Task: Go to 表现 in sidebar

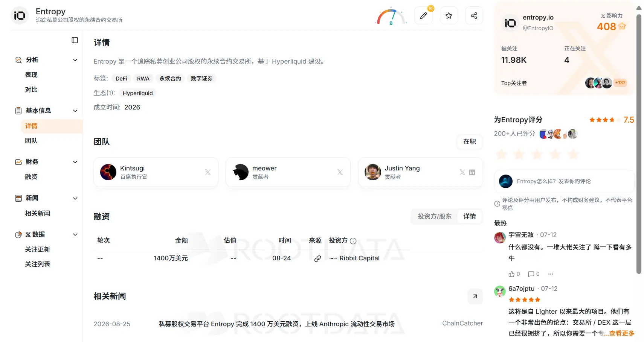Action: pyautogui.click(x=31, y=74)
